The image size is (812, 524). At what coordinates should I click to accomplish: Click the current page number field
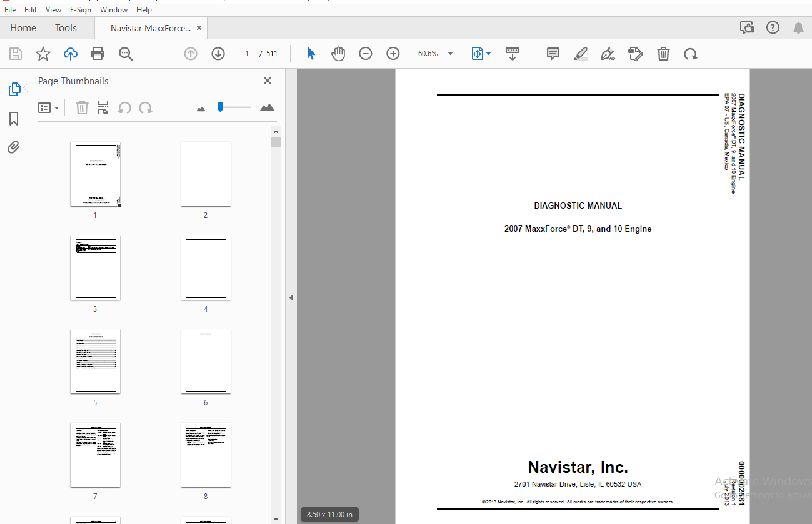pos(246,54)
